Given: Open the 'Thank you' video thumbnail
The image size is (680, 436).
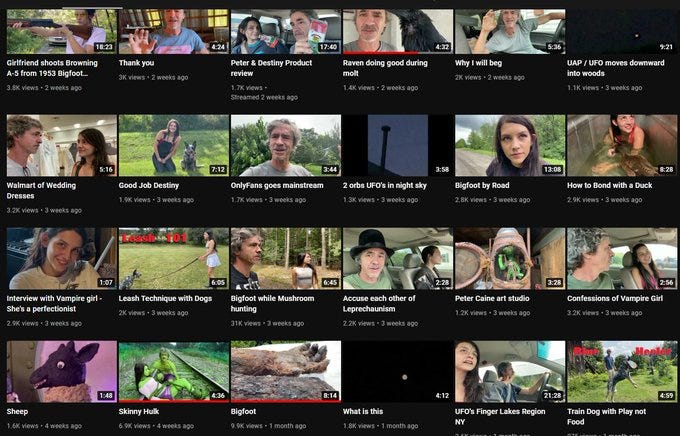Looking at the screenshot, I should 173,32.
